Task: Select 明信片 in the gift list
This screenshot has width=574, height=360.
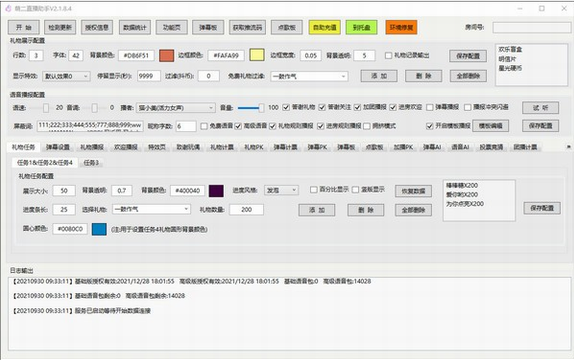Action: 507,59
